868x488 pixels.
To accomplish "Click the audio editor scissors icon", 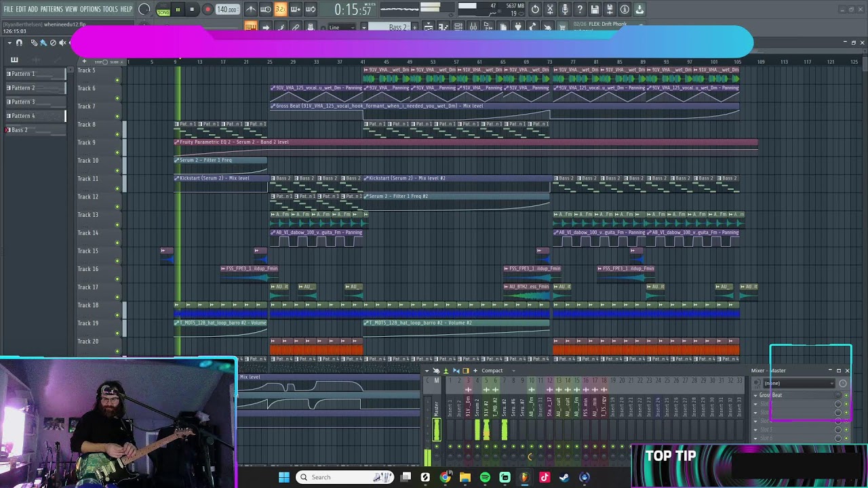I will pos(550,9).
